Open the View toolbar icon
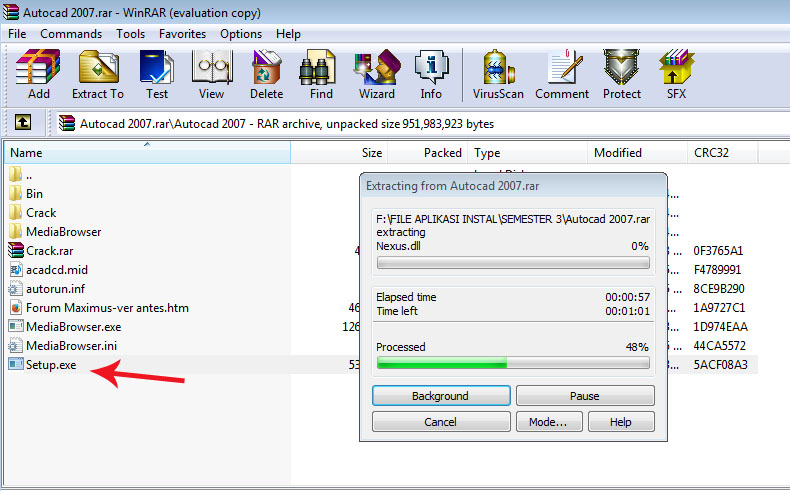 click(212, 66)
